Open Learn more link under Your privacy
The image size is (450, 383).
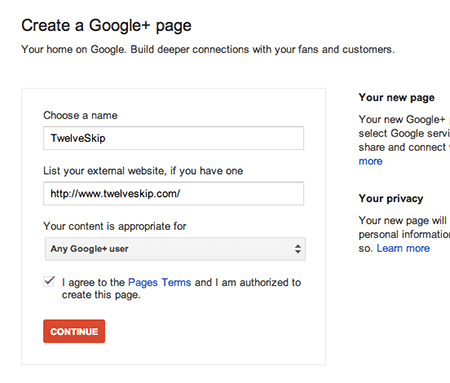403,248
